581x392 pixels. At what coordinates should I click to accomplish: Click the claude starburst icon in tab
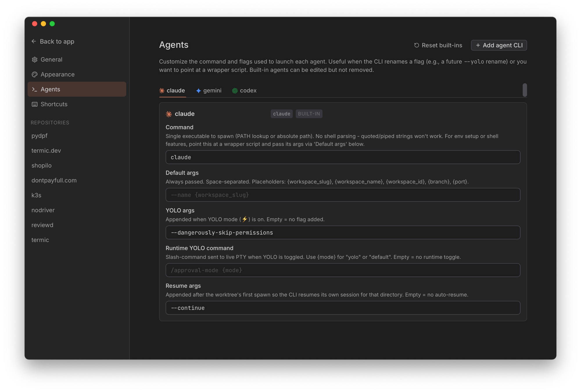tap(162, 91)
